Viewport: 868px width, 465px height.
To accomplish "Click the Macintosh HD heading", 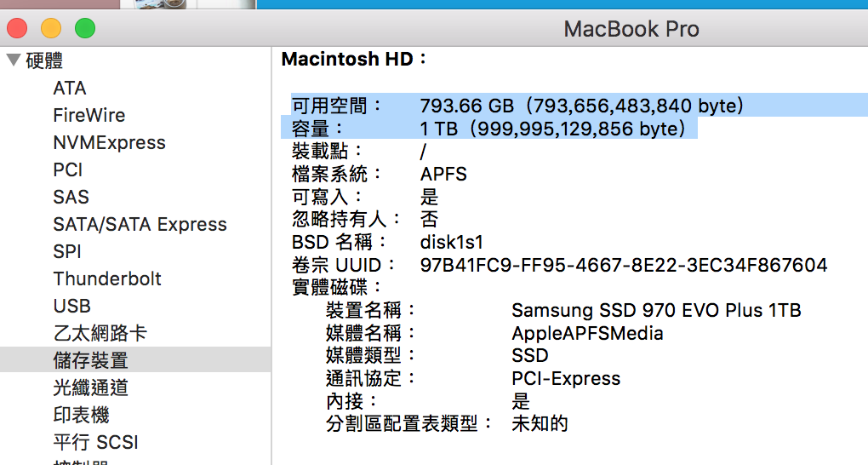I will (x=354, y=59).
